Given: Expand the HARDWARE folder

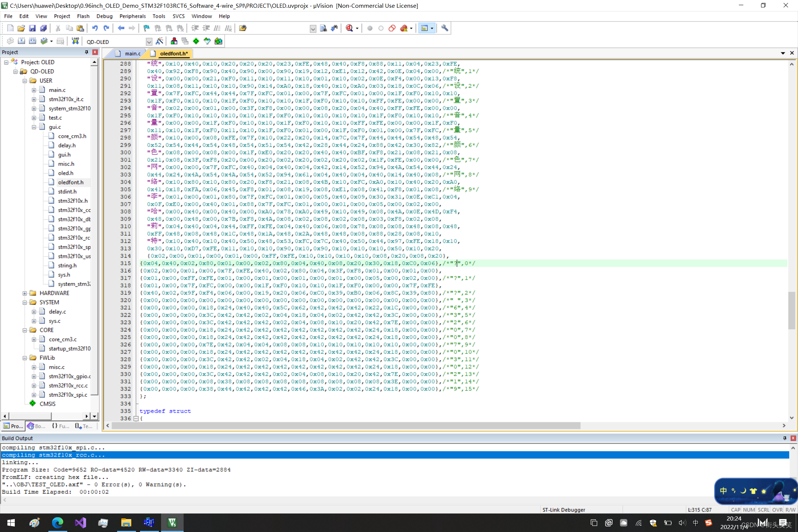Looking at the screenshot, I should point(24,293).
